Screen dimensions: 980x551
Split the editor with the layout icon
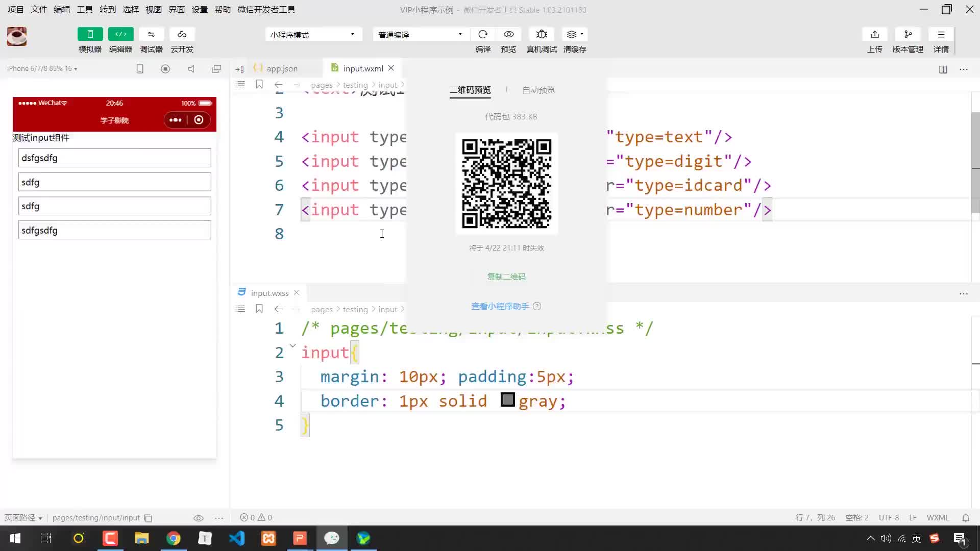[943, 69]
